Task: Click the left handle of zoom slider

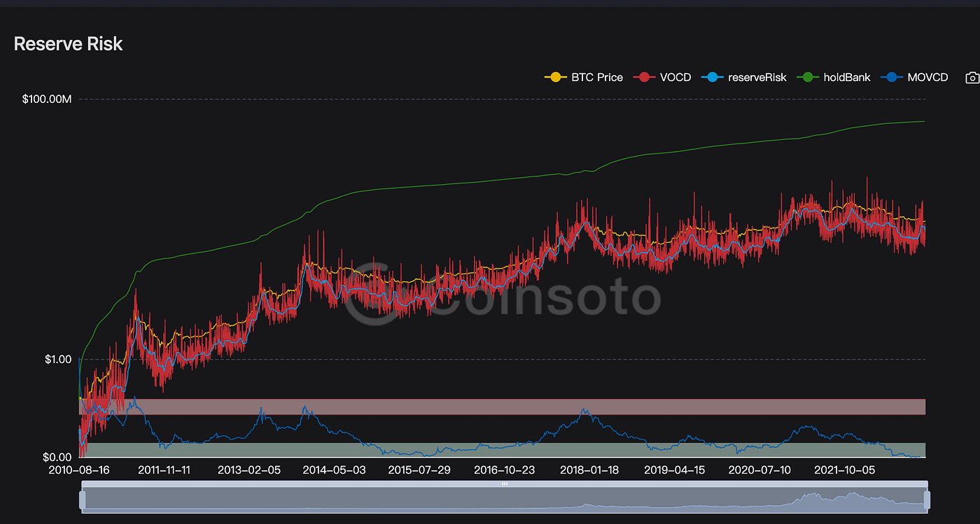Action: (x=83, y=500)
